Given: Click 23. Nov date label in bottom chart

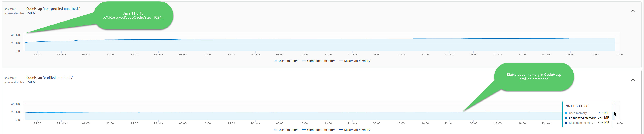Looking at the screenshot, I should [x=546, y=123].
